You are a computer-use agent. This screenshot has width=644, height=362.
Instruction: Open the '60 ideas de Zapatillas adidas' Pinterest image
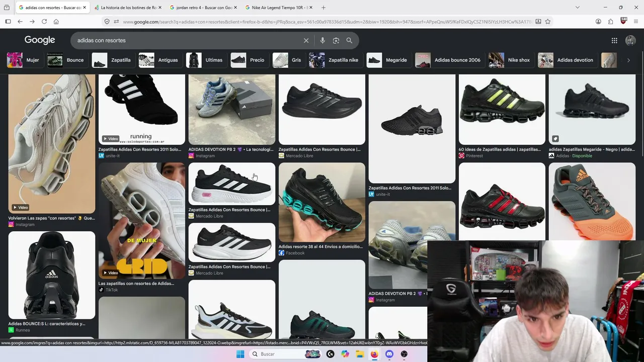coord(502,110)
